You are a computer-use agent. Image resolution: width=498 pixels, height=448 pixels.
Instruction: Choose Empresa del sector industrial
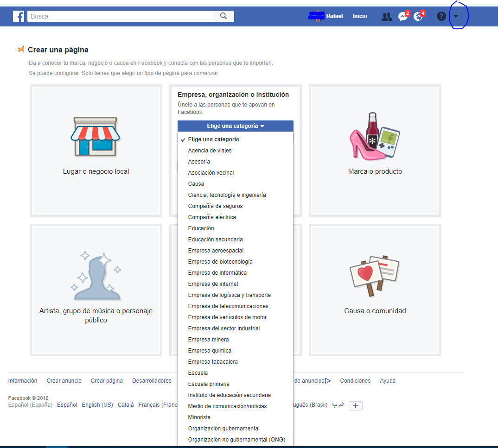tap(236, 328)
